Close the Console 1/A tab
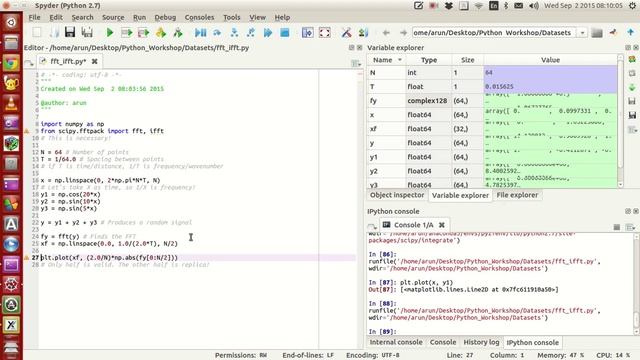 442,225
